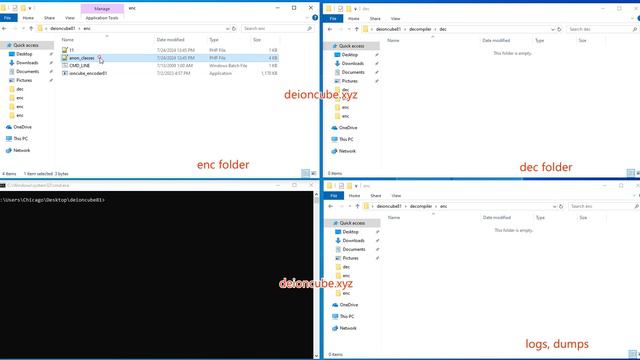
Task: Go up one level in deioncube81 enc window
Action: (31, 29)
